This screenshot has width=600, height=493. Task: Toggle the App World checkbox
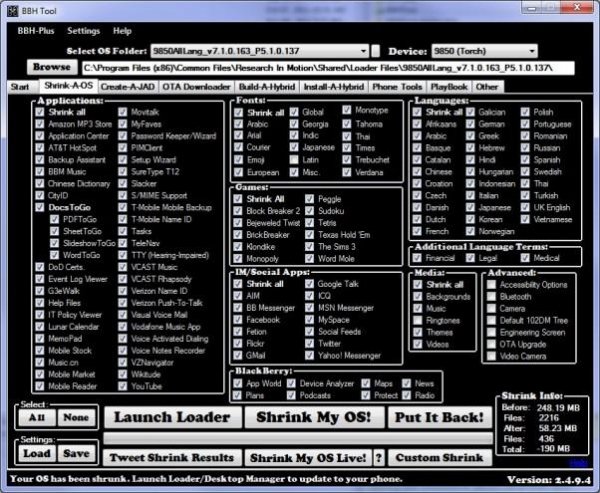tap(238, 383)
